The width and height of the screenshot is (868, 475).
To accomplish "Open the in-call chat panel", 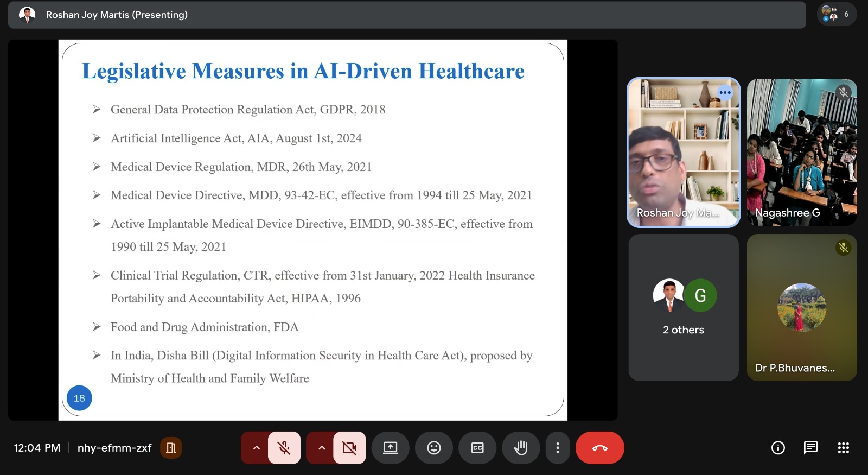I will [810, 448].
